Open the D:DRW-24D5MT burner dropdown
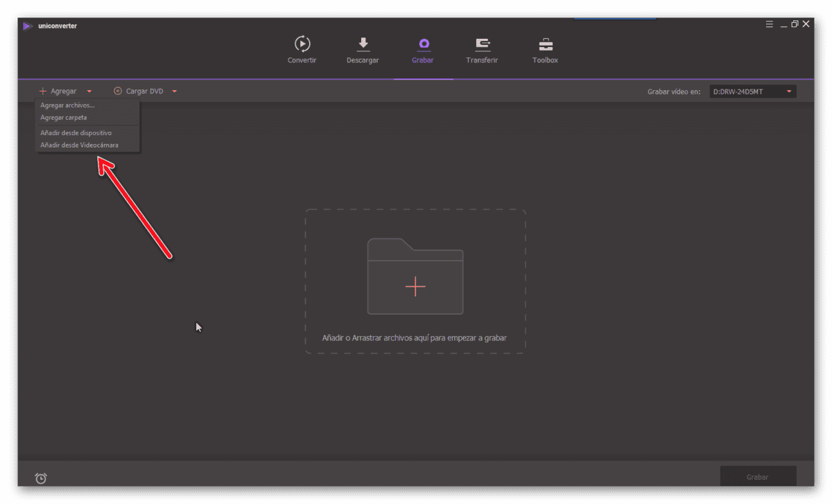This screenshot has width=832, height=504. tap(752, 92)
